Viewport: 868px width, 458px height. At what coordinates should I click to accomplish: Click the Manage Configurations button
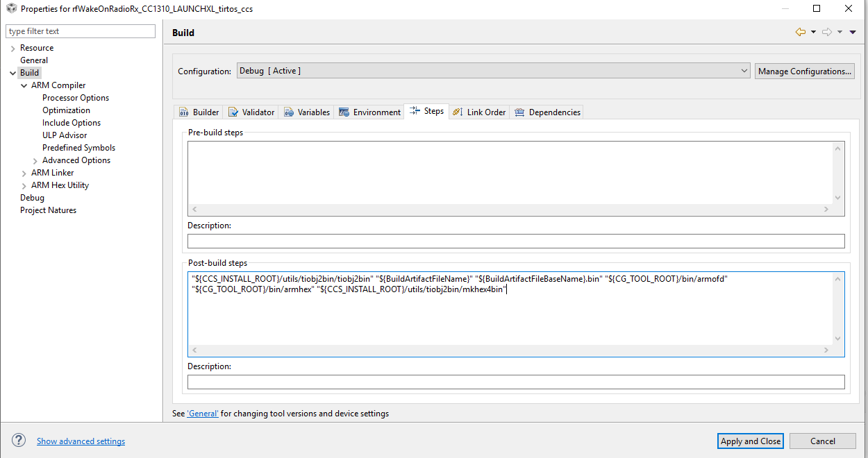[x=804, y=71]
